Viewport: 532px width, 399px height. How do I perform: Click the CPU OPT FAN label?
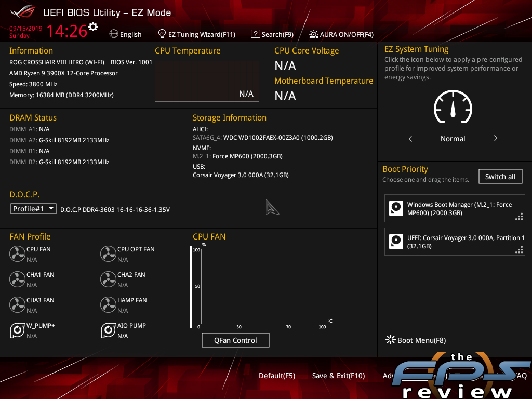coord(136,249)
